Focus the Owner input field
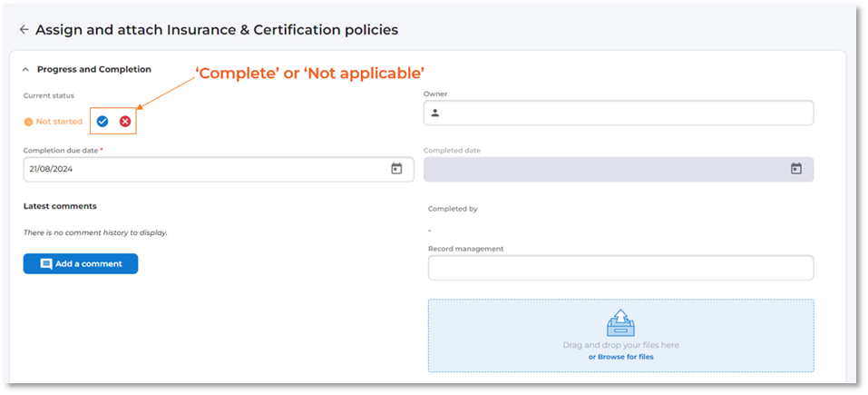 (x=626, y=114)
